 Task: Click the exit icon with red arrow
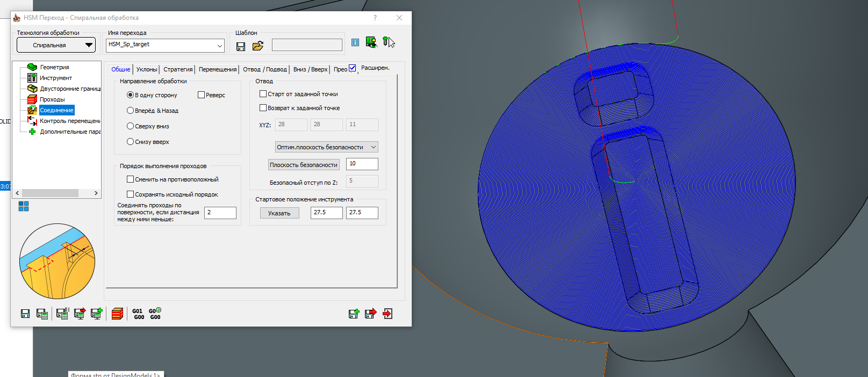[x=388, y=314]
